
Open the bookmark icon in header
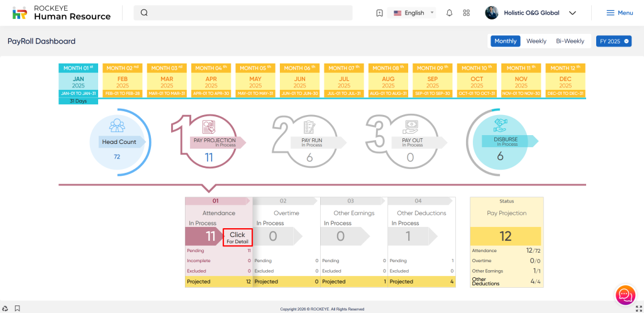[x=379, y=13]
